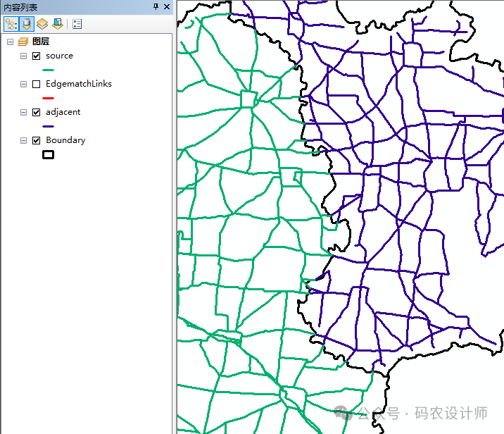Select the source layer name
The height and width of the screenshot is (434, 504).
(x=59, y=56)
